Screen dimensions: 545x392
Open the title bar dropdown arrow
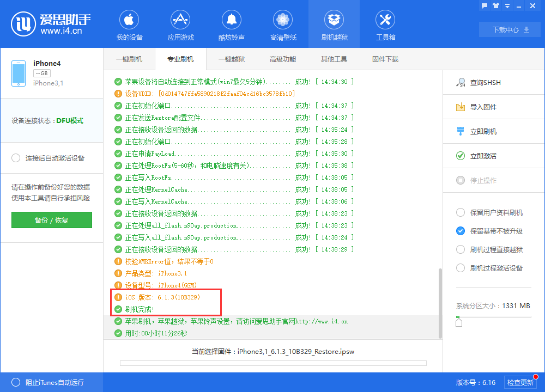coord(508,5)
